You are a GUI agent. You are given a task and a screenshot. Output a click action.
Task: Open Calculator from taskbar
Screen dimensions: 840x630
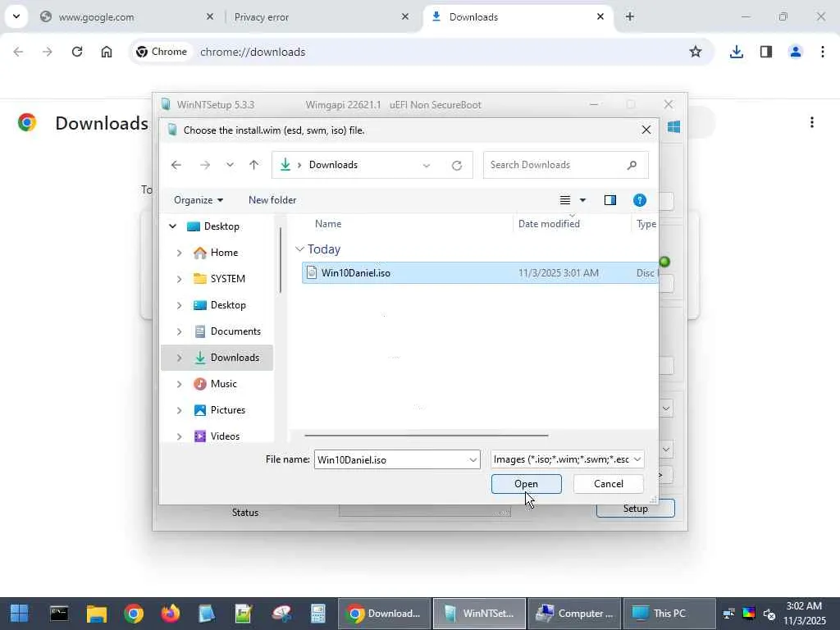318,614
